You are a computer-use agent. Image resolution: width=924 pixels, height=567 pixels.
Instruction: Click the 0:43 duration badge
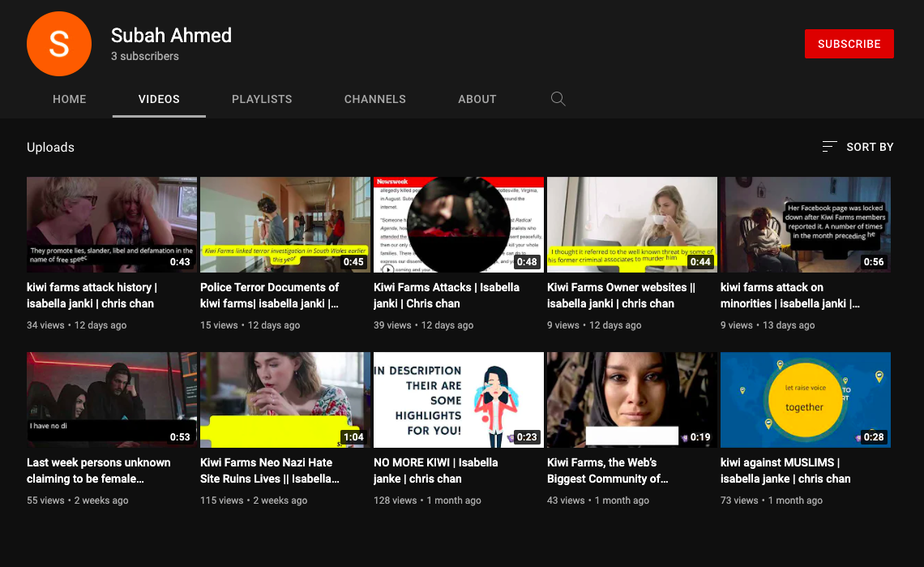[180, 262]
